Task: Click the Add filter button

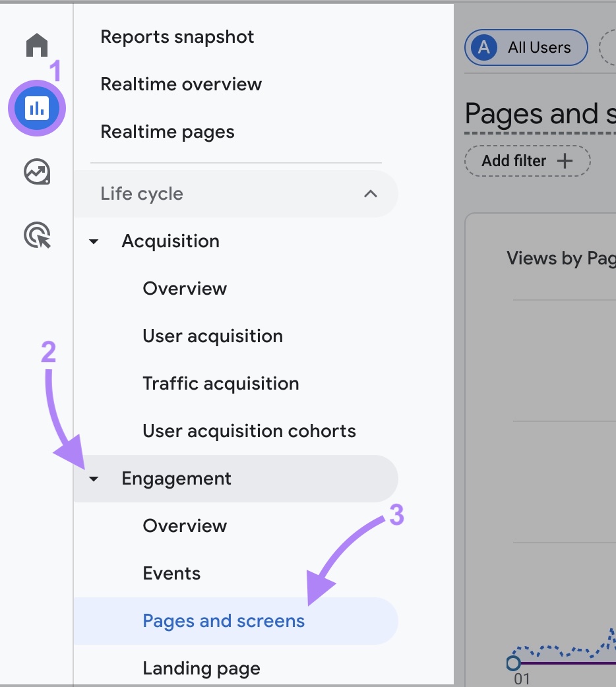Action: point(526,160)
